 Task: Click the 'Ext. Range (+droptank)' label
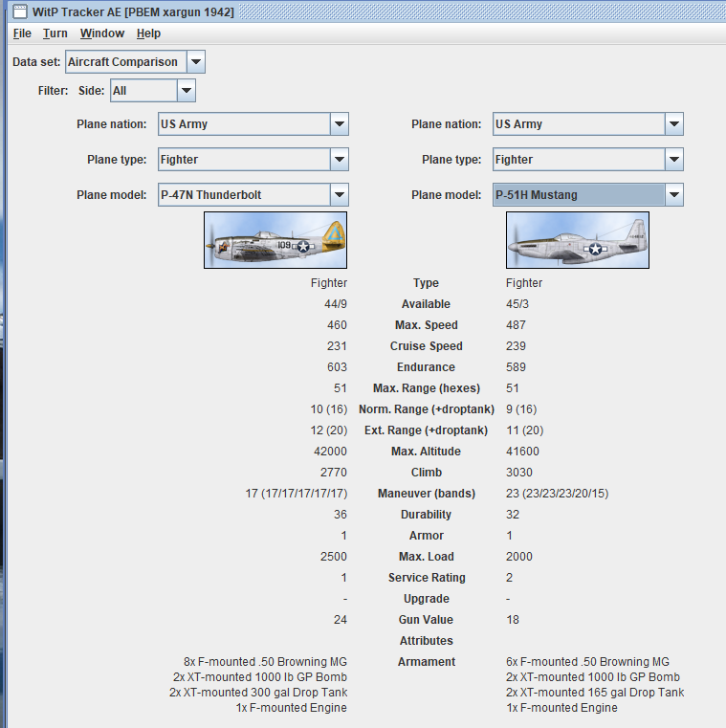click(427, 430)
